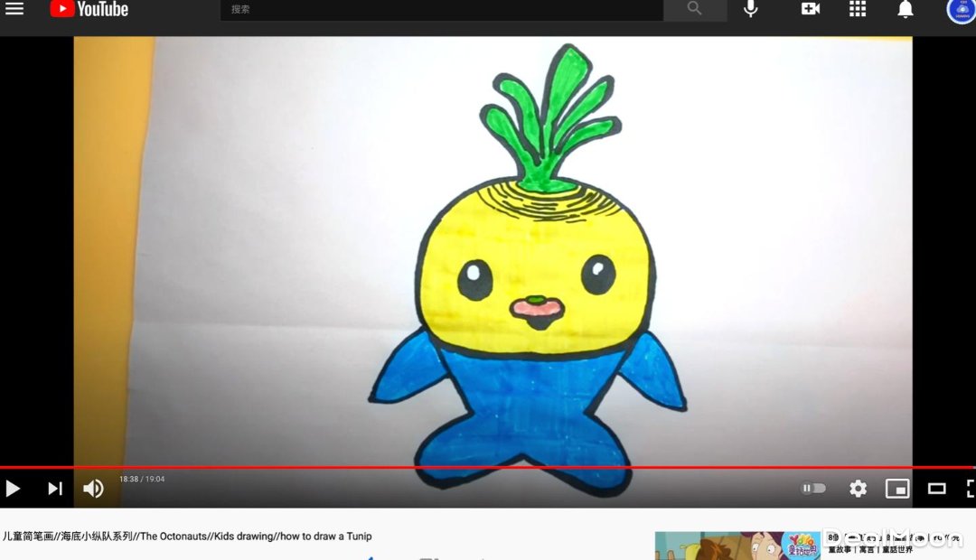
Task: Switch to theater mode
Action: 937,489
